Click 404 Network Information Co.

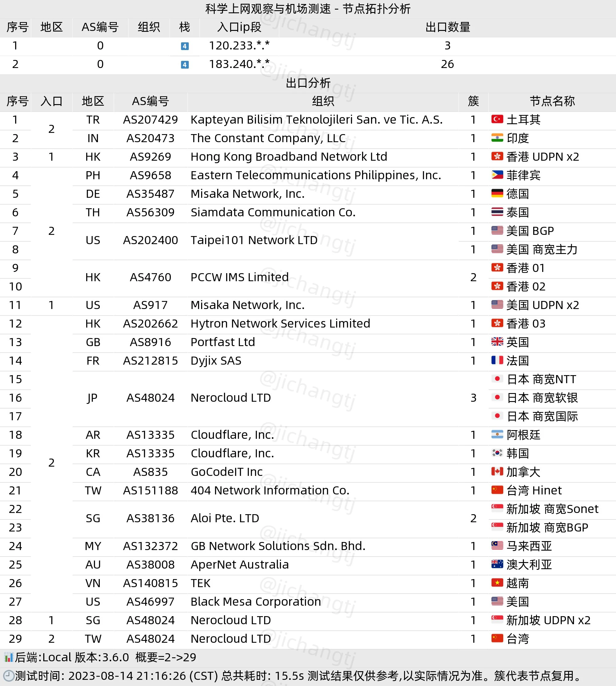(x=270, y=490)
